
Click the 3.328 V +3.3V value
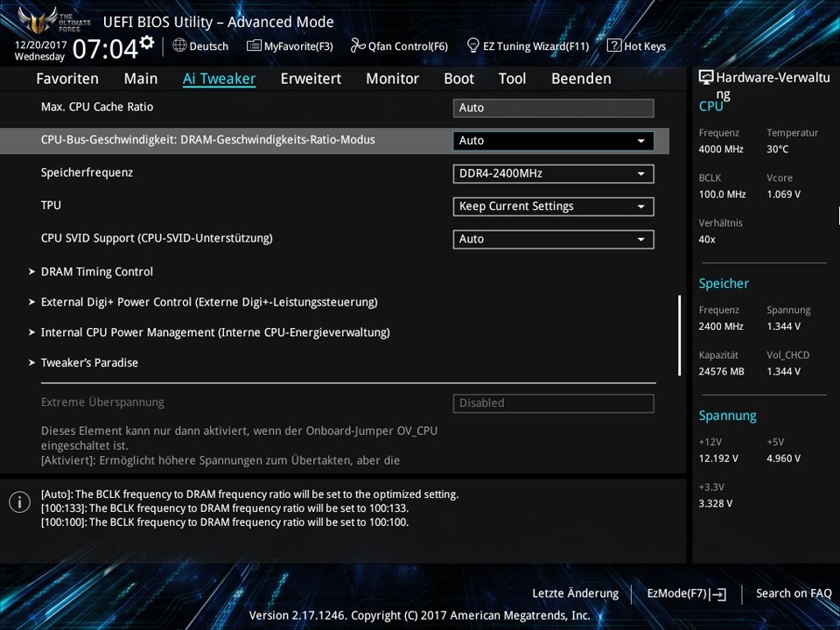coord(715,504)
